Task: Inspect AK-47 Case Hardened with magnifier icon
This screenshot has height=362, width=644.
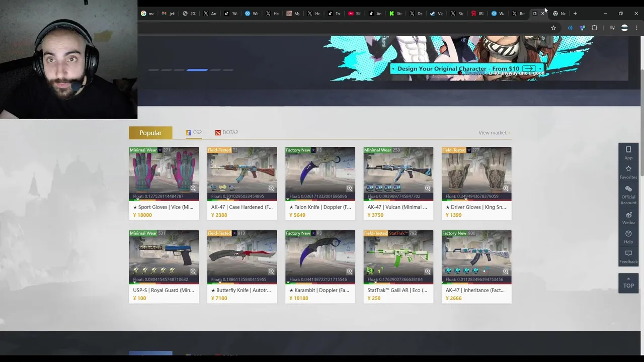Action: (x=271, y=188)
